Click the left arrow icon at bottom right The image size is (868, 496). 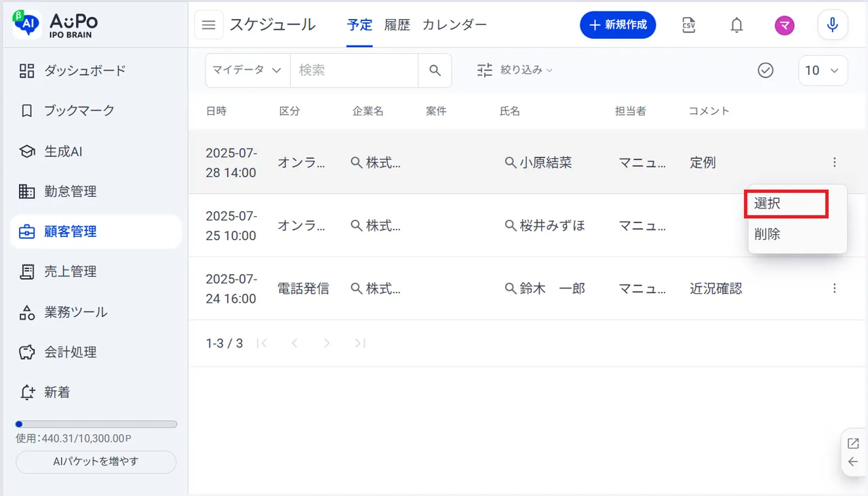tap(853, 462)
